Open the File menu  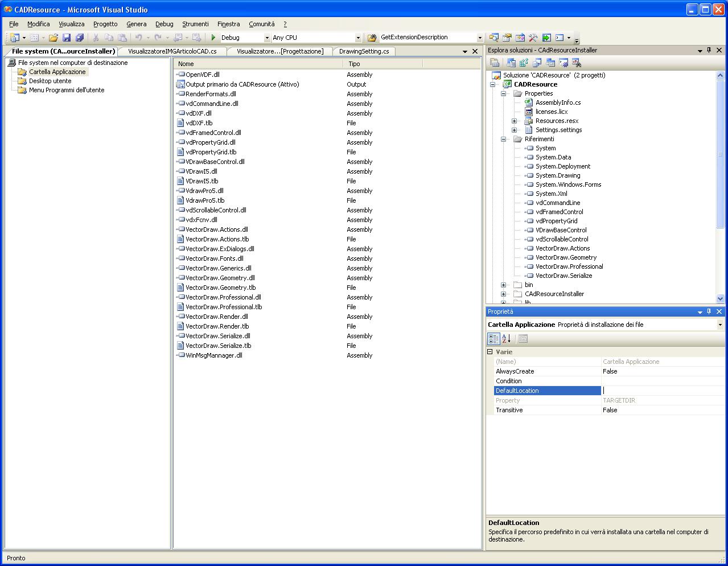pyautogui.click(x=14, y=24)
